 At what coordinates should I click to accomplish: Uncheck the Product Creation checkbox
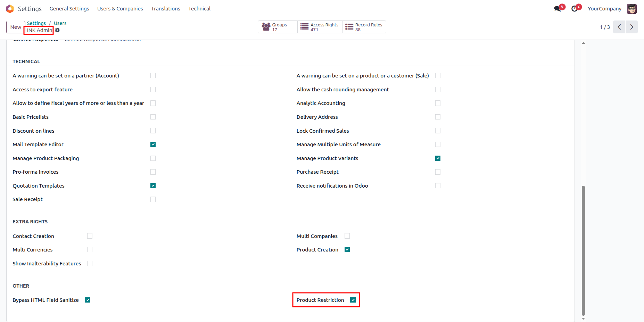coord(347,250)
